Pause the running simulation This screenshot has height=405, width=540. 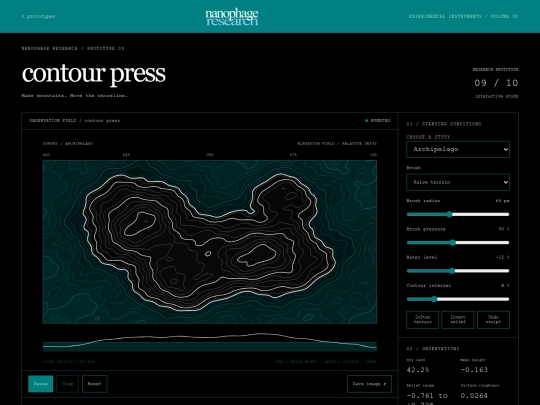41,384
